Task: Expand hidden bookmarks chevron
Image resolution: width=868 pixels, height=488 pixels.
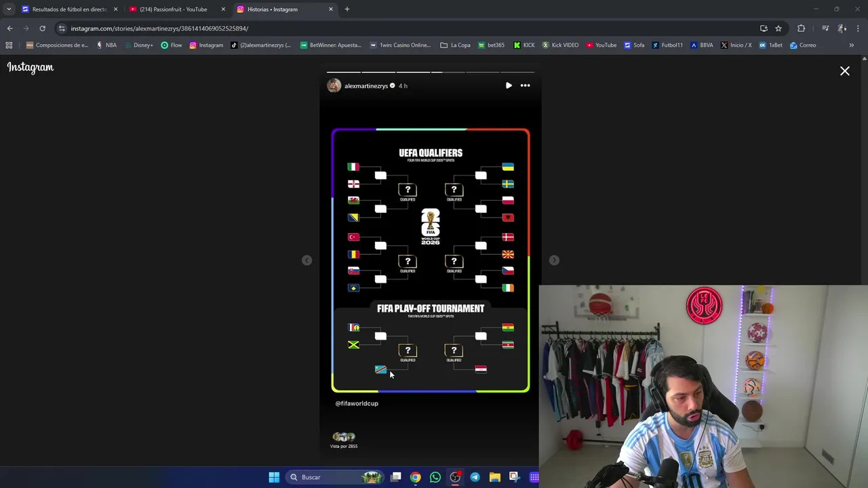Action: pos(852,45)
